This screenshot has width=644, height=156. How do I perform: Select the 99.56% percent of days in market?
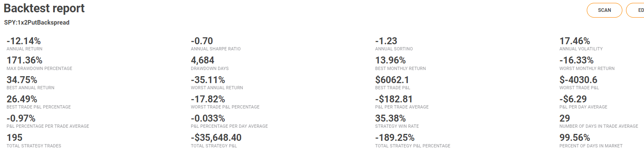(575, 138)
